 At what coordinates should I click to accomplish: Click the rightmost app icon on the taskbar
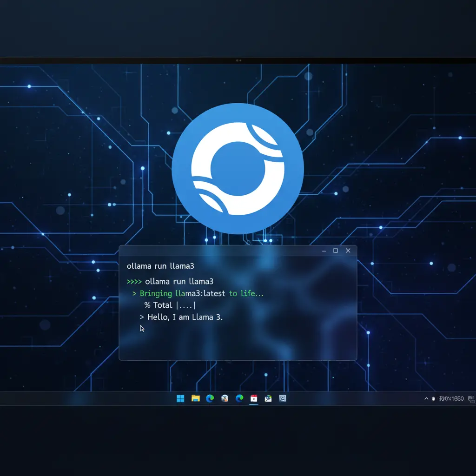coord(283,398)
